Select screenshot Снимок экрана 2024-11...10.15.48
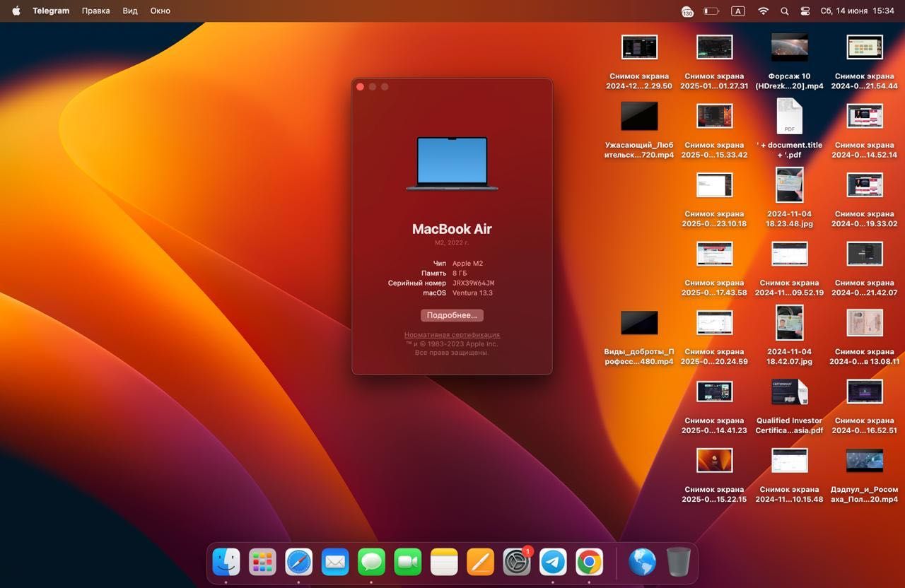 point(789,475)
